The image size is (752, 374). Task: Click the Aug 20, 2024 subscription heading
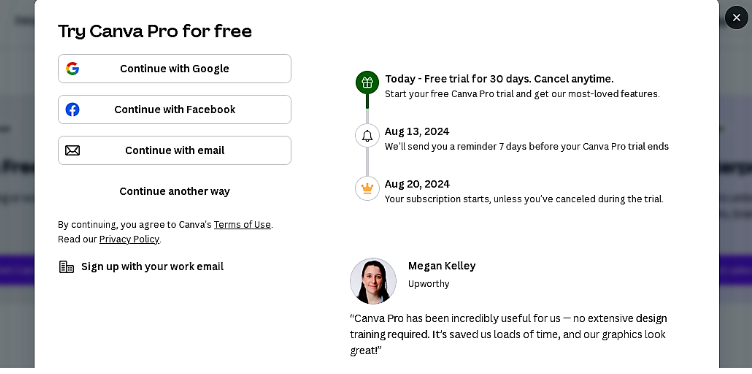[417, 184]
